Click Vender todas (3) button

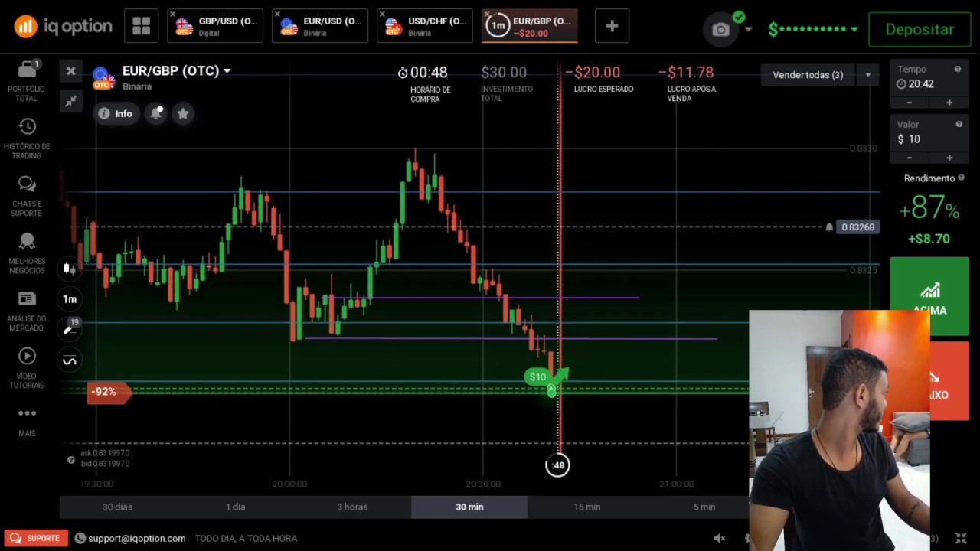pos(808,75)
